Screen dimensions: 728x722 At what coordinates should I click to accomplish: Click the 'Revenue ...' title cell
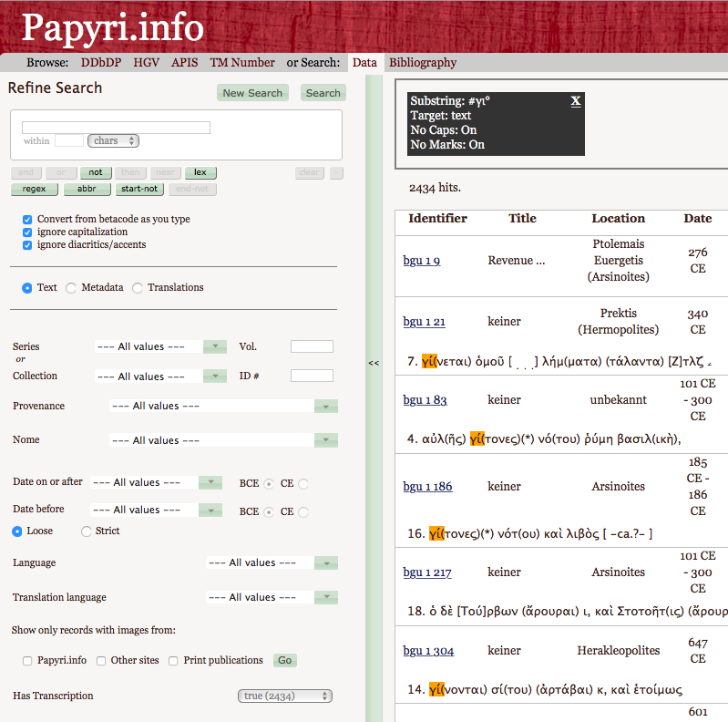point(516,261)
